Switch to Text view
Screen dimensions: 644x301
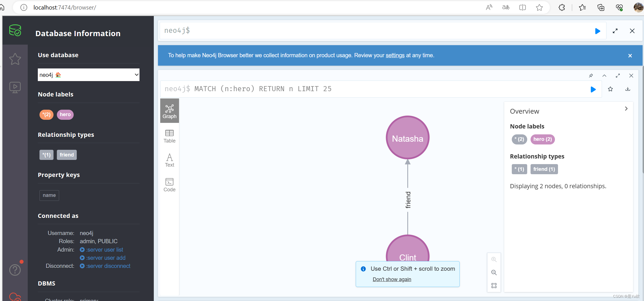pos(169,160)
